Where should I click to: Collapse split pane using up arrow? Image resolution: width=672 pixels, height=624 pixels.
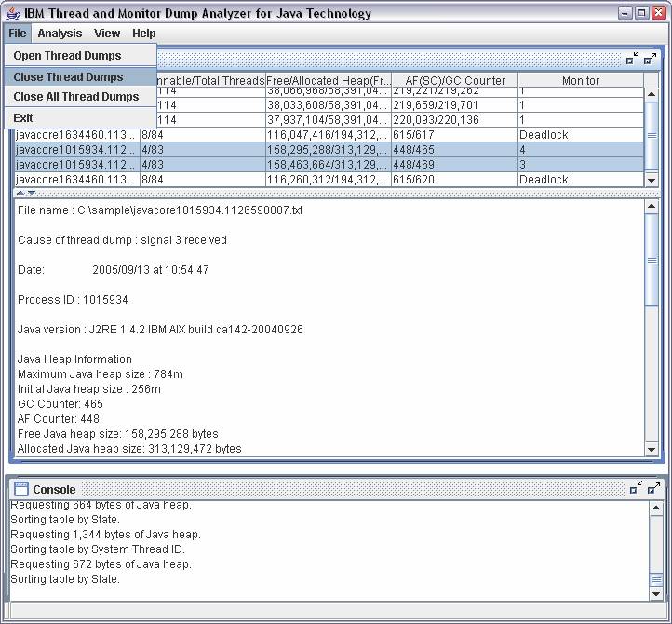point(20,193)
